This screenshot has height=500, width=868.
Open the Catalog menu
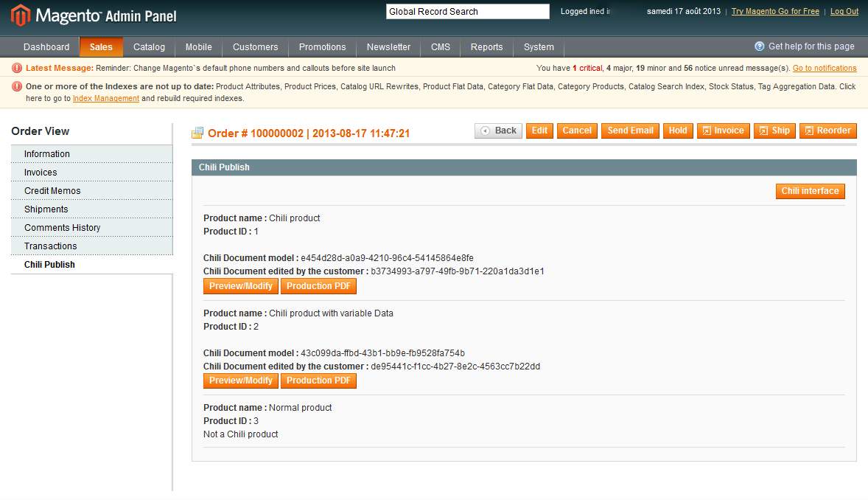coord(149,47)
